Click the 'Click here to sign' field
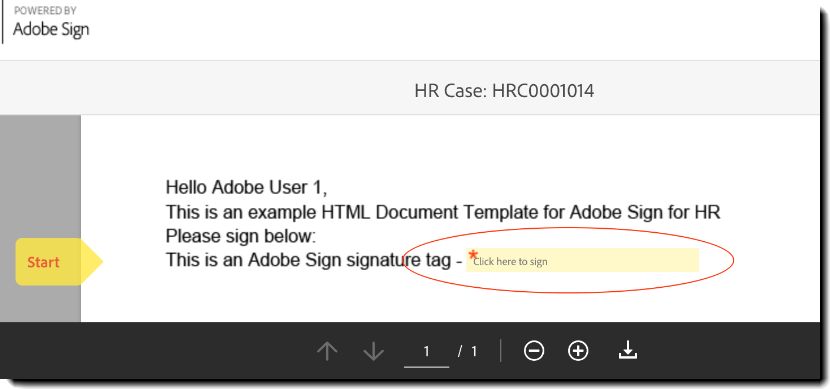This screenshot has height=389, width=830. (x=582, y=260)
